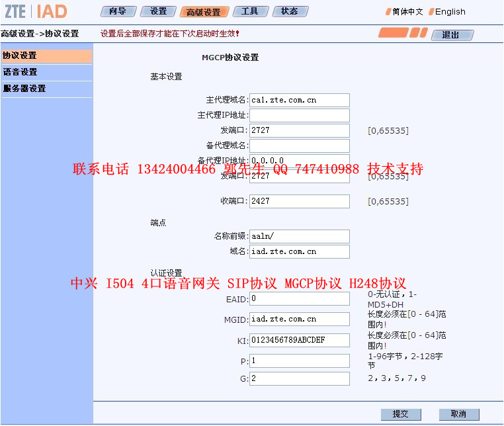This screenshot has width=504, height=426.
Task: Click the 0-无认证, 1-MD5+DH hint
Action: click(392, 300)
